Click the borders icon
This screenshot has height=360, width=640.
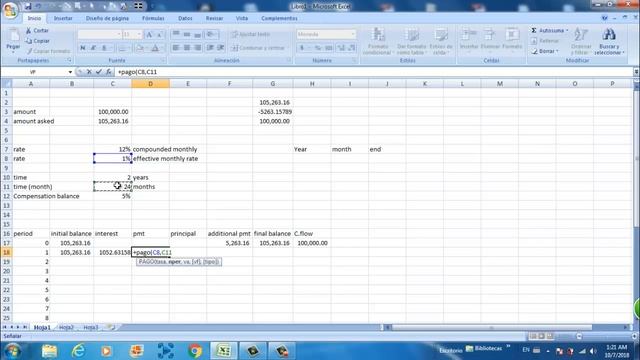click(x=122, y=48)
